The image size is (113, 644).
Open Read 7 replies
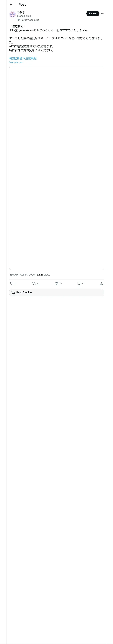click(x=24, y=292)
